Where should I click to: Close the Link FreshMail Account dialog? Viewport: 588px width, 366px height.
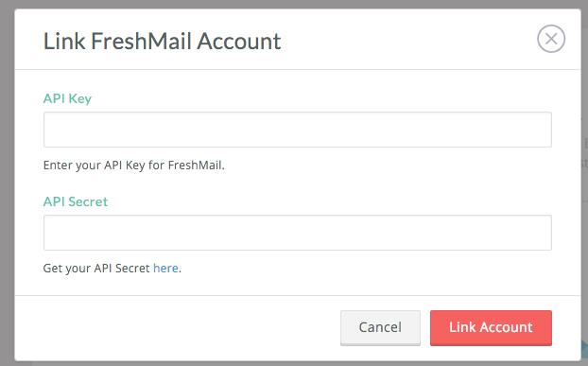(x=551, y=39)
